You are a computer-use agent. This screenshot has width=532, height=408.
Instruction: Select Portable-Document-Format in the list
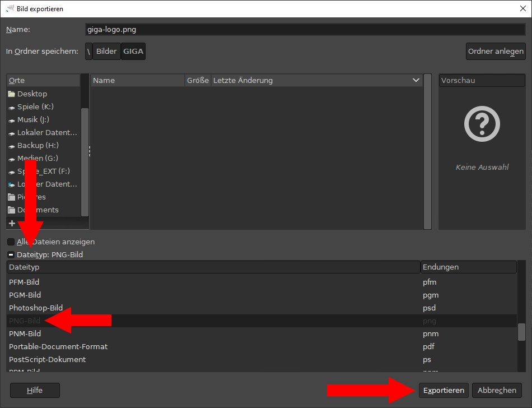(58, 346)
